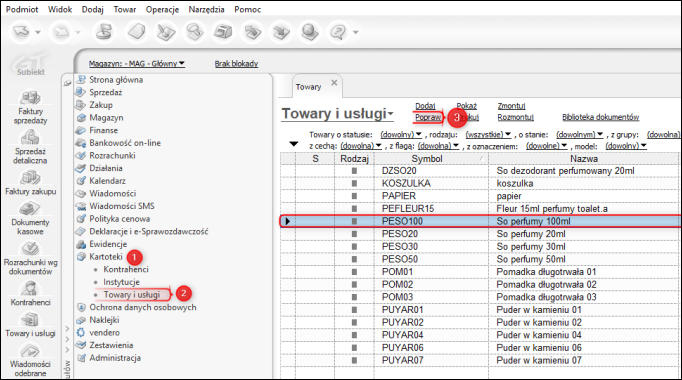Click the Dodaj link
The width and height of the screenshot is (682, 380).
click(425, 106)
